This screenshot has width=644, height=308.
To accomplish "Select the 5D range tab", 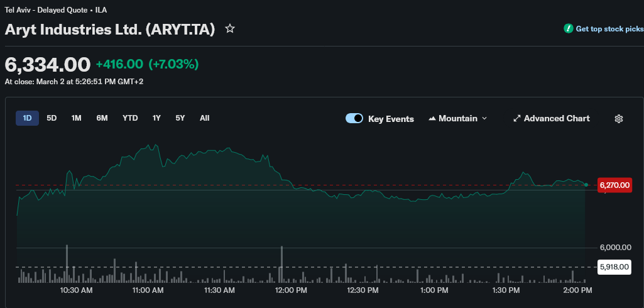I will tap(52, 118).
